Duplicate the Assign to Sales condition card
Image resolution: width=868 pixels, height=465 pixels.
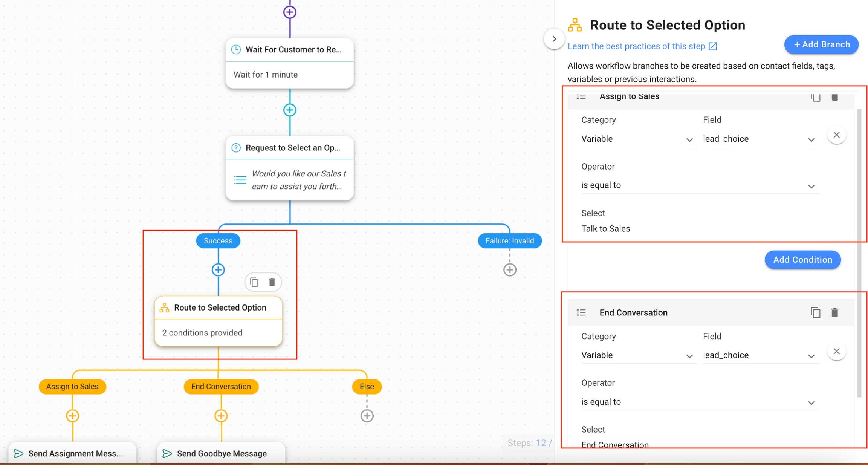tap(815, 97)
